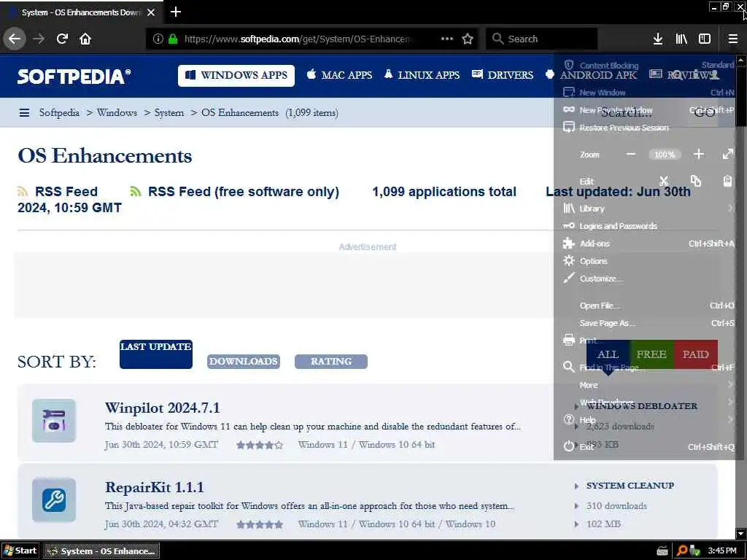Go to Windows breadcrumb link
Image resolution: width=747 pixels, height=560 pixels.
point(117,113)
